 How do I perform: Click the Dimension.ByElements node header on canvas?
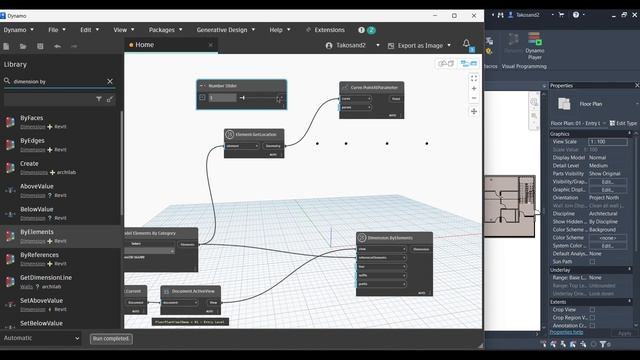pyautogui.click(x=394, y=238)
